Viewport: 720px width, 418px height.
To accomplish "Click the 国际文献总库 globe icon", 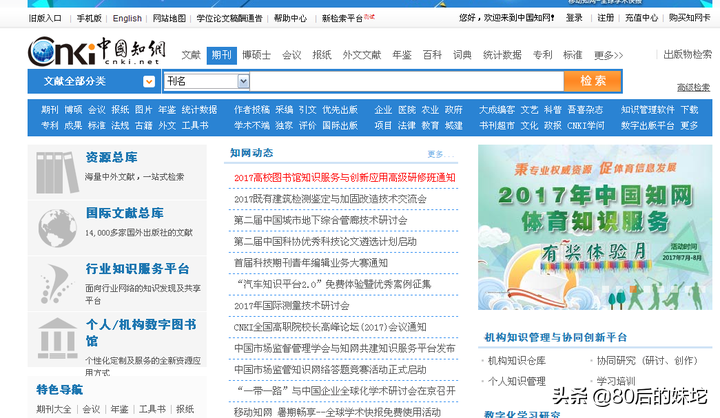I will (57, 228).
